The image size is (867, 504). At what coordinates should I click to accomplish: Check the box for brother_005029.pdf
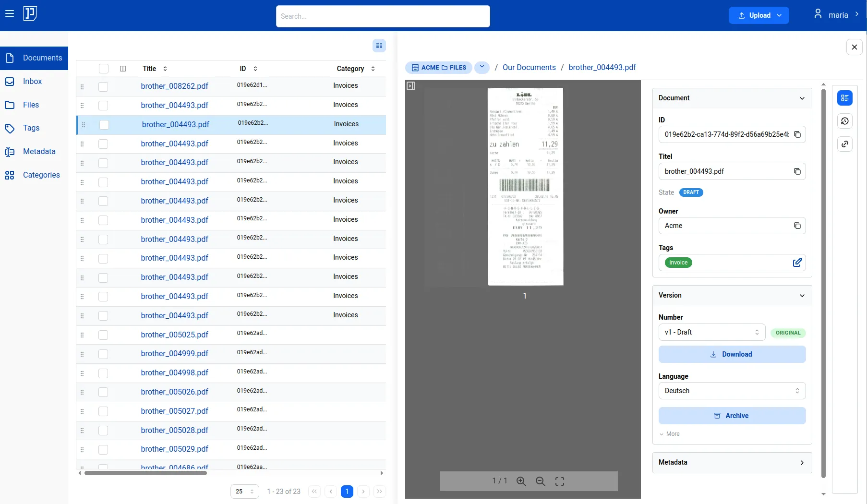pyautogui.click(x=103, y=450)
